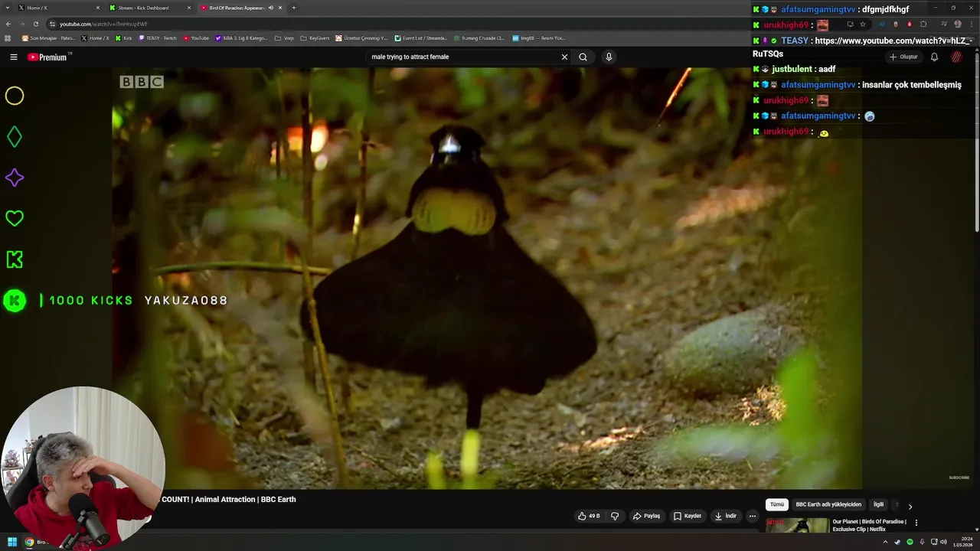Open a new browser tab

(293, 8)
